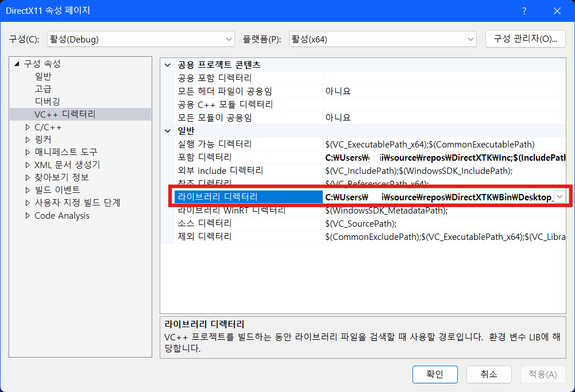
Task: Click 아니요 value for 모든 헤더 파일이 공용임
Action: pos(338,91)
